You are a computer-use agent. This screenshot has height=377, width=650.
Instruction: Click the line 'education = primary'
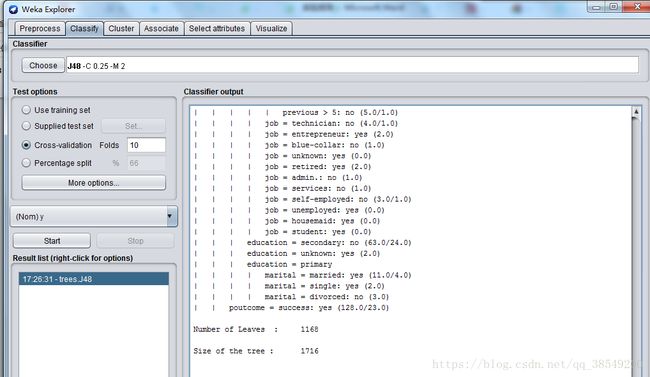pyautogui.click(x=289, y=264)
